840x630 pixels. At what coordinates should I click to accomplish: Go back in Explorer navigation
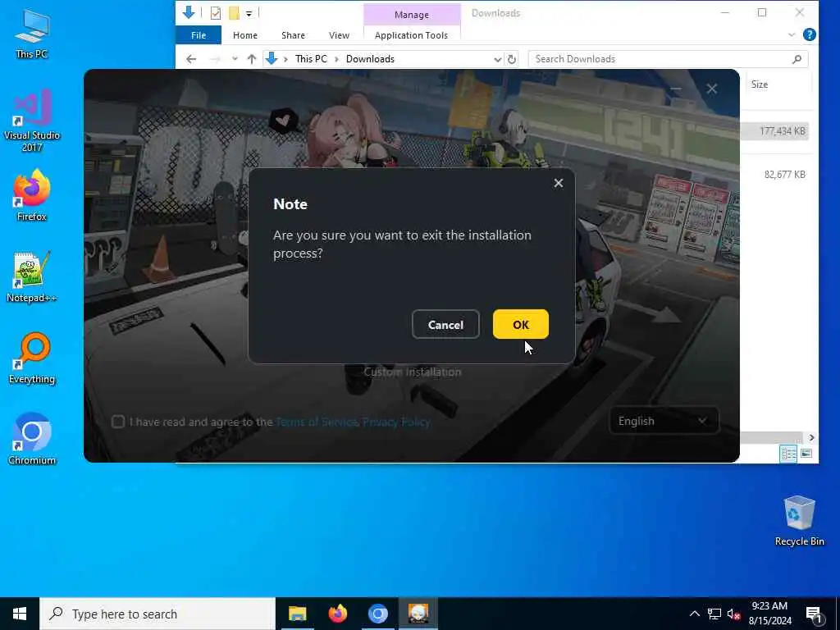pyautogui.click(x=191, y=59)
